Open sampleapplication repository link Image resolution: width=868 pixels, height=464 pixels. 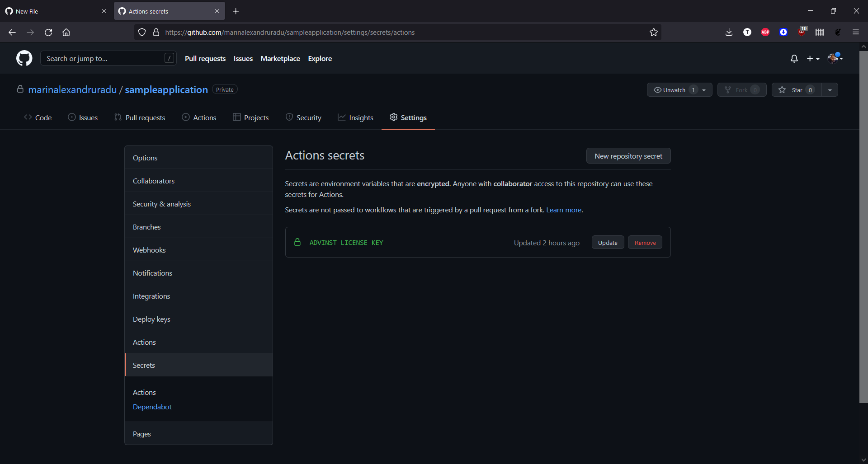point(166,89)
